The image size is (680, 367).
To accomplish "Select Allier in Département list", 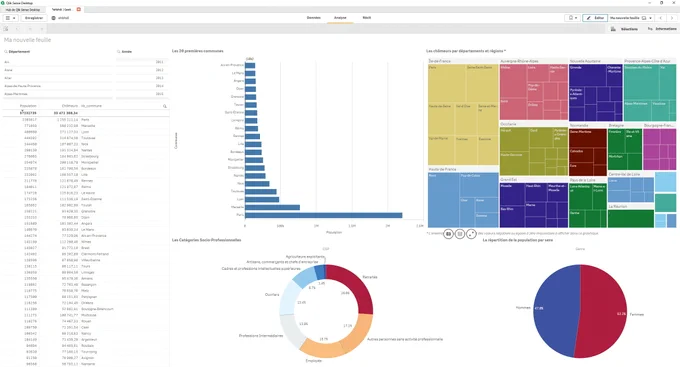I will [x=58, y=78].
